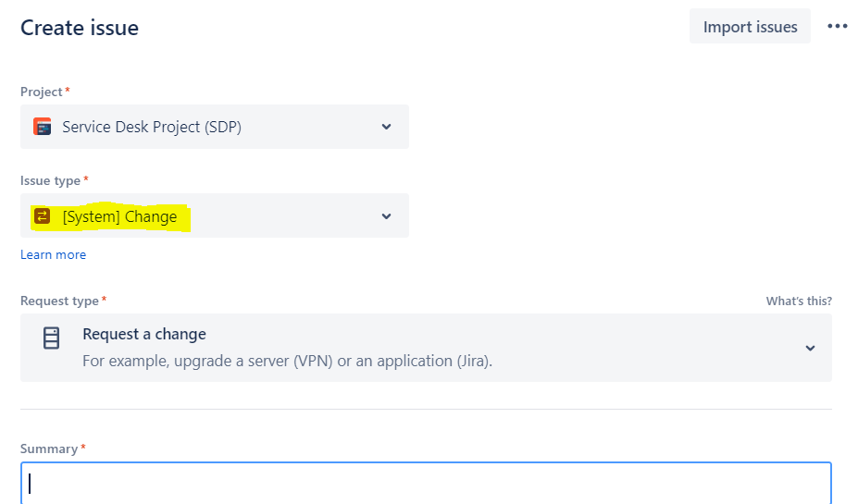This screenshot has width=858, height=504.
Task: Click the Request a change option title
Action: [x=144, y=334]
